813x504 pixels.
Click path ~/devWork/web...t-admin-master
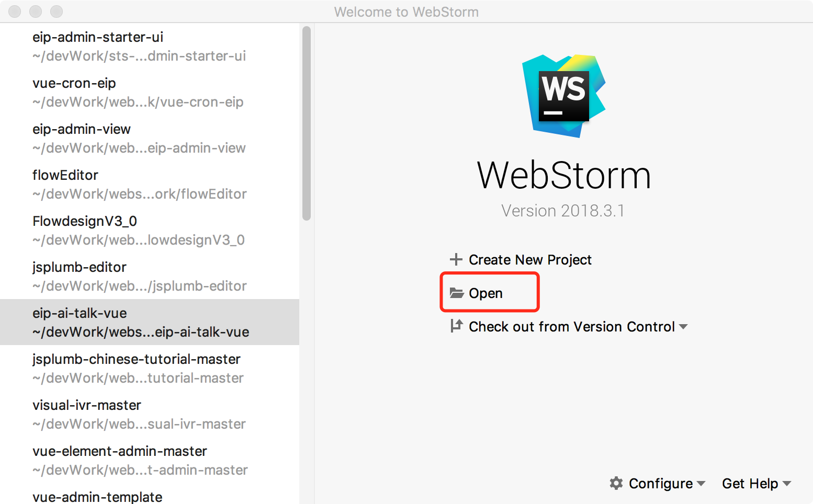coord(140,470)
